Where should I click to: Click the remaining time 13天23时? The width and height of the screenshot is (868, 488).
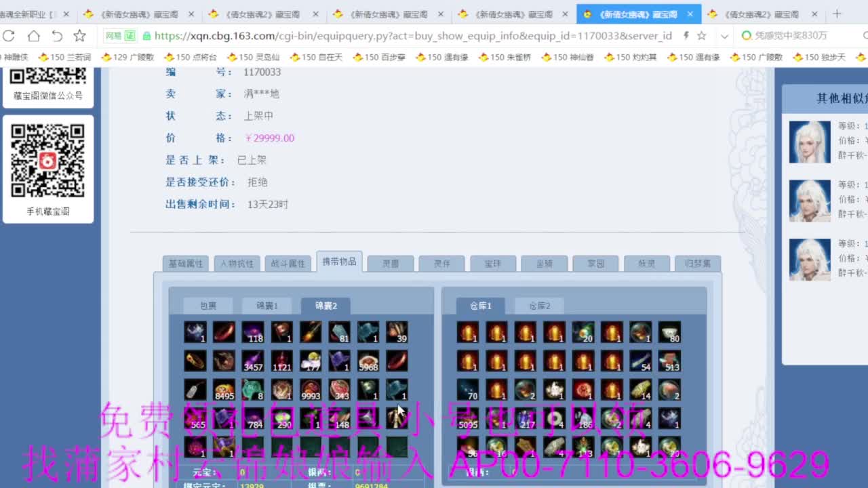click(268, 204)
